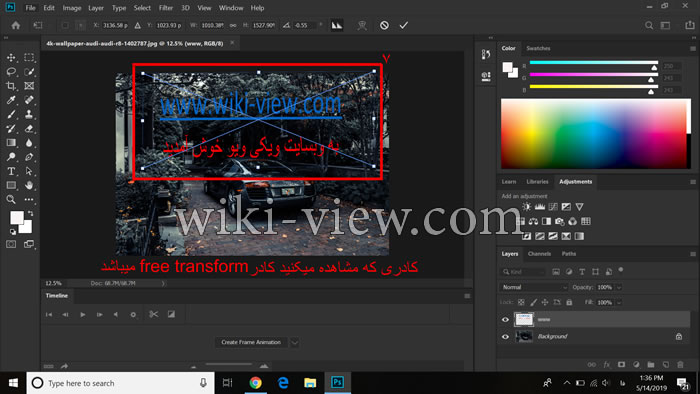
Task: Commit transform with checkmark
Action: point(404,25)
